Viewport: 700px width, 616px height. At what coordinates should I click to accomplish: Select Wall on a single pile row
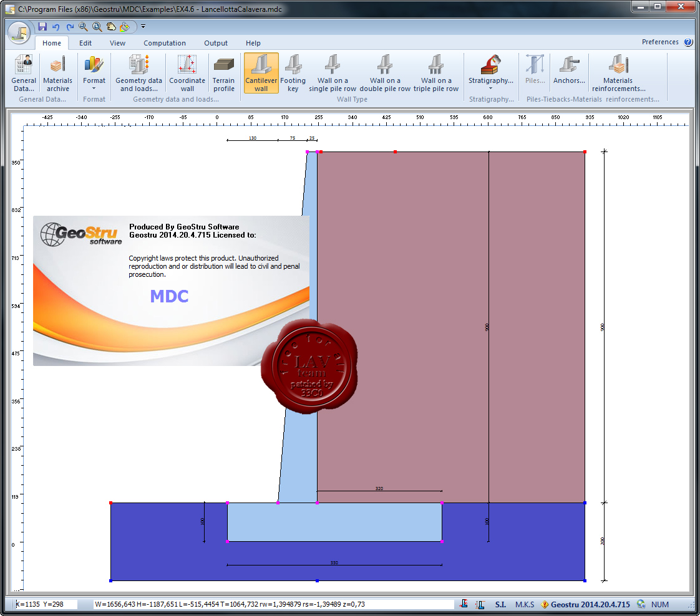333,73
